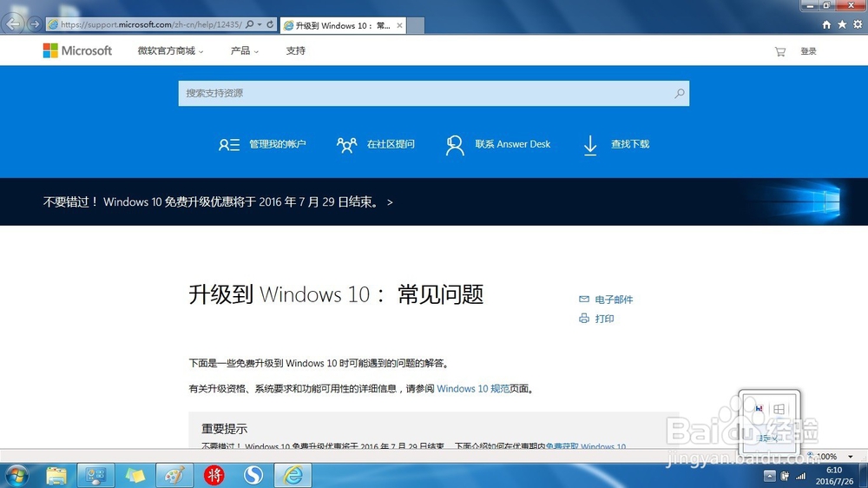This screenshot has width=868, height=488.
Task: Click the 管理我的帐户 account icon
Action: [x=228, y=144]
